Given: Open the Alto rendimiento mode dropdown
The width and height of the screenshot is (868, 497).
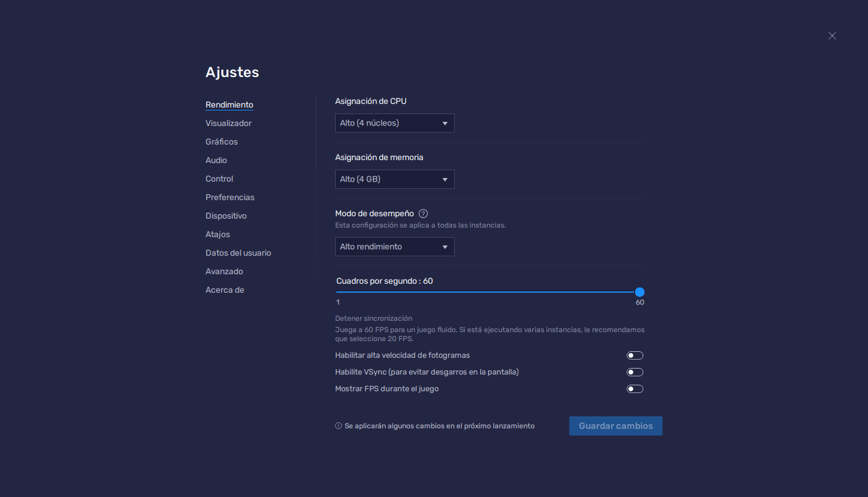Looking at the screenshot, I should 395,247.
